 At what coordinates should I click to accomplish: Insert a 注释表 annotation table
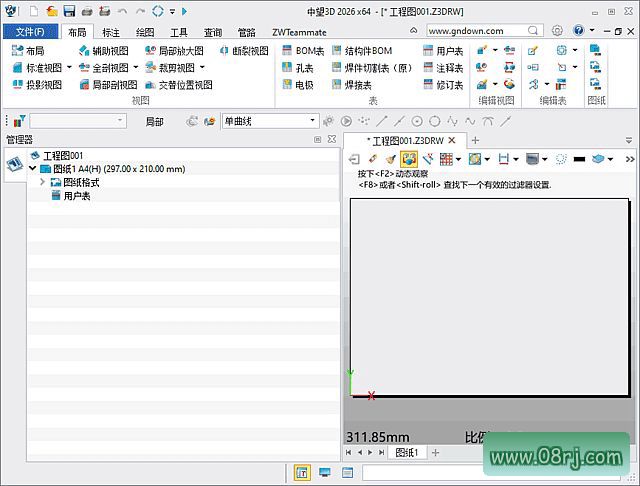[443, 68]
